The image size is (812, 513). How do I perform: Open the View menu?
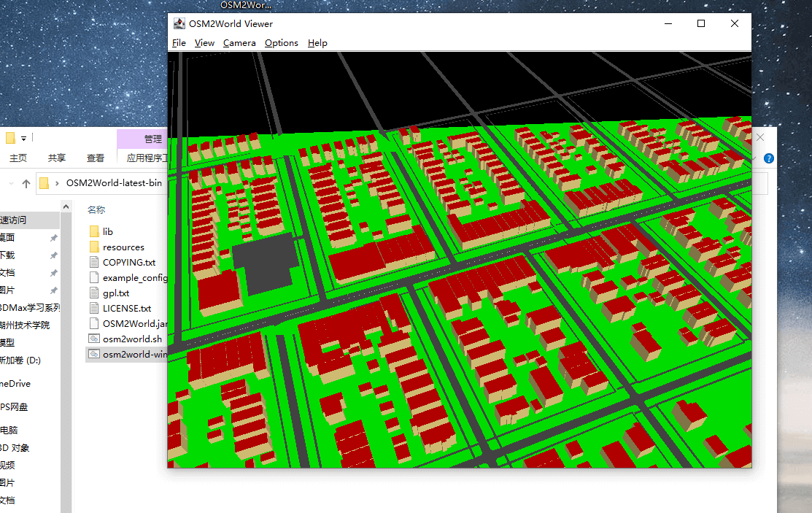coord(204,43)
